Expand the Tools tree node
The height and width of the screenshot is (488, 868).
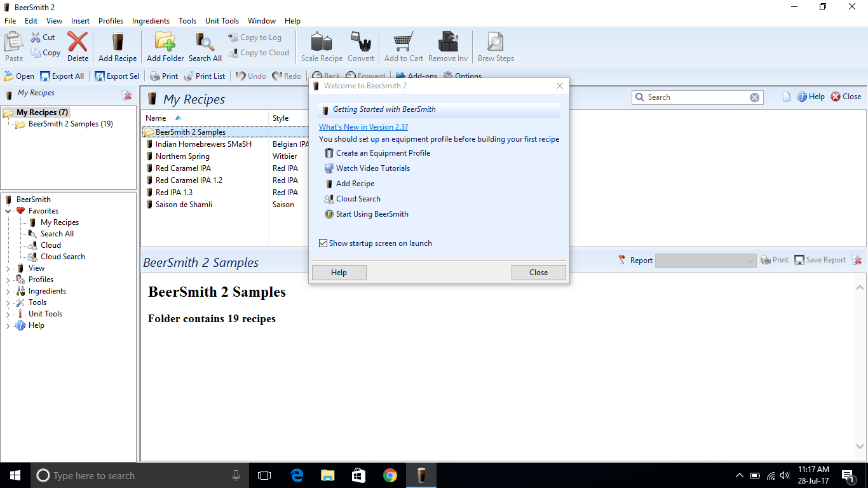[8, 302]
